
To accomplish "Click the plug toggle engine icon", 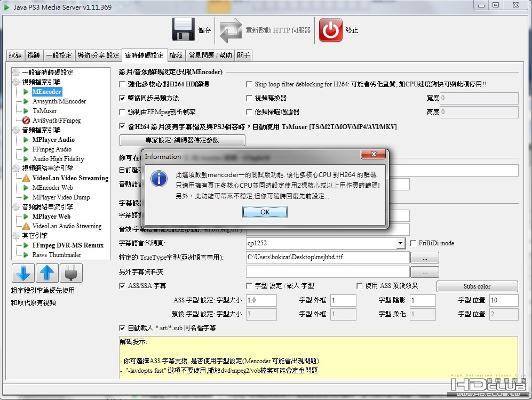I will (x=71, y=273).
